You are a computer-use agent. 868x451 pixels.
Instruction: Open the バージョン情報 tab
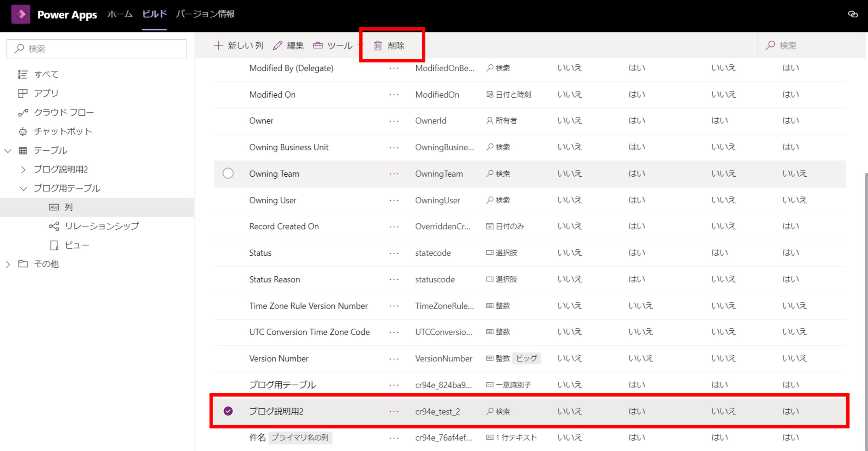tap(205, 14)
